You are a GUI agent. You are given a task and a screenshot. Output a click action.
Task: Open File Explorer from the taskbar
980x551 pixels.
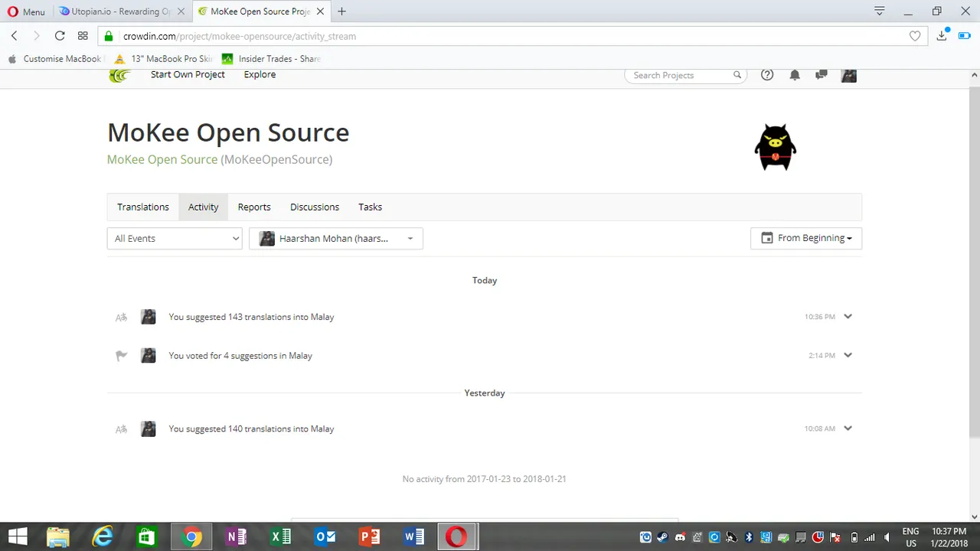(59, 536)
